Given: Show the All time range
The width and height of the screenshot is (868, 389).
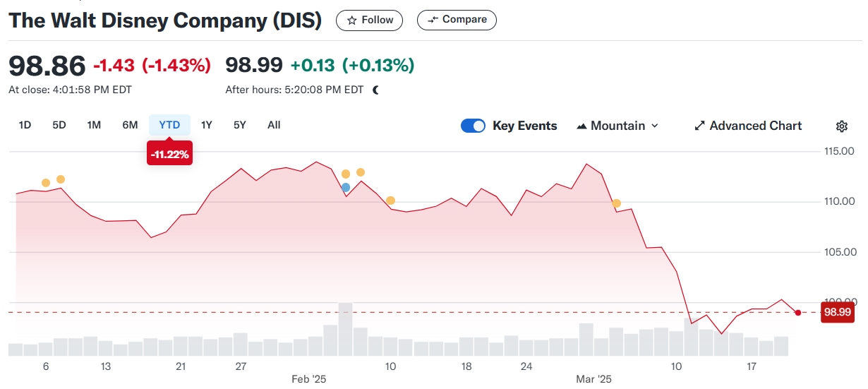Looking at the screenshot, I should [274, 125].
